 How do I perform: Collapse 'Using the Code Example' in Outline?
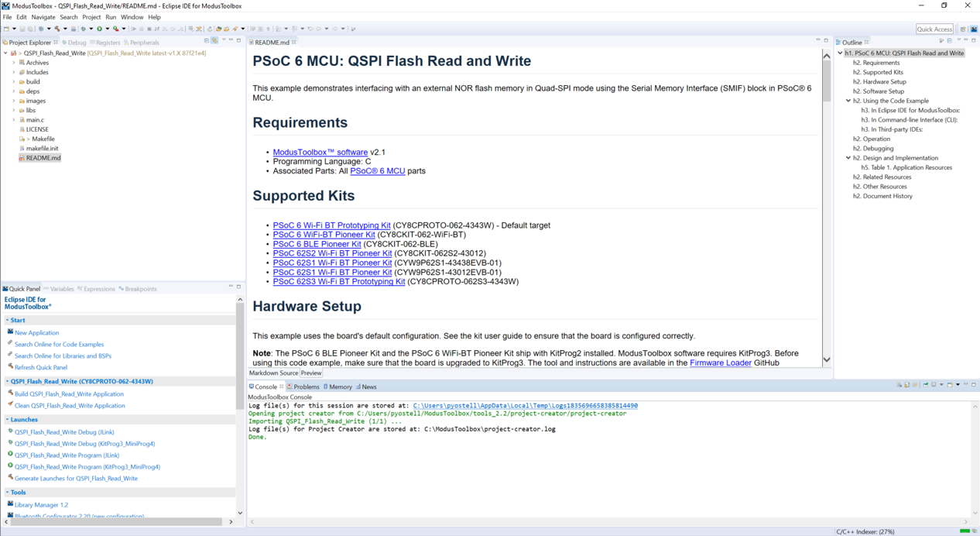pyautogui.click(x=848, y=101)
